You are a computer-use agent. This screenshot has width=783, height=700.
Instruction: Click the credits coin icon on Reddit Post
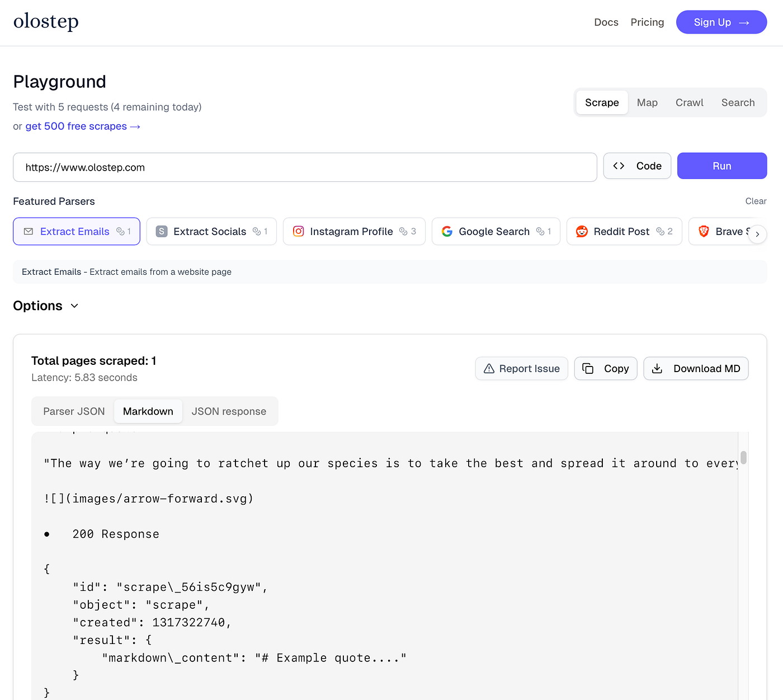click(x=660, y=232)
